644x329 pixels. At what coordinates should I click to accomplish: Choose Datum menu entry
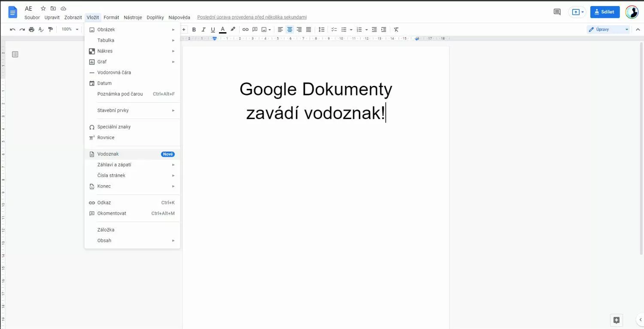tap(132, 83)
